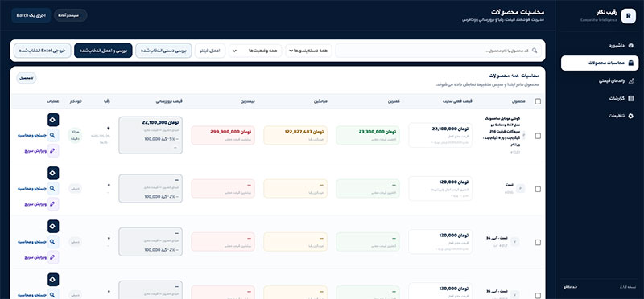Viewport: 644px width, 299px height.
Task: Click the pencil edit icon in the Samsung Galaxy row
Action: click(x=53, y=150)
